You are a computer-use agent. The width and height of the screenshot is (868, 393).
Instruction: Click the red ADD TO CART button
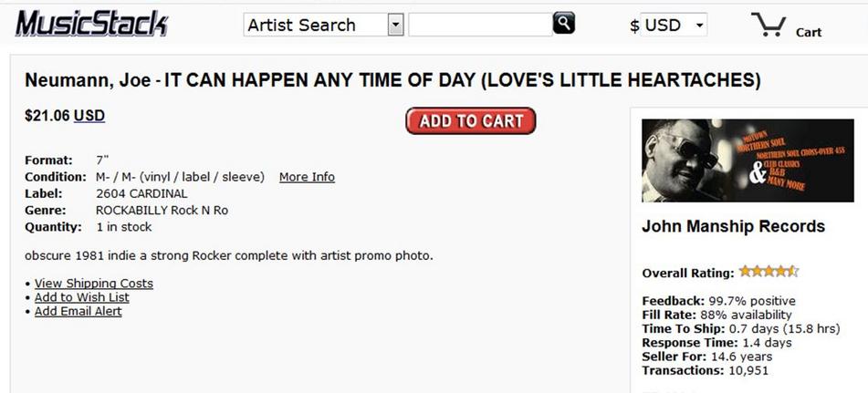click(471, 121)
